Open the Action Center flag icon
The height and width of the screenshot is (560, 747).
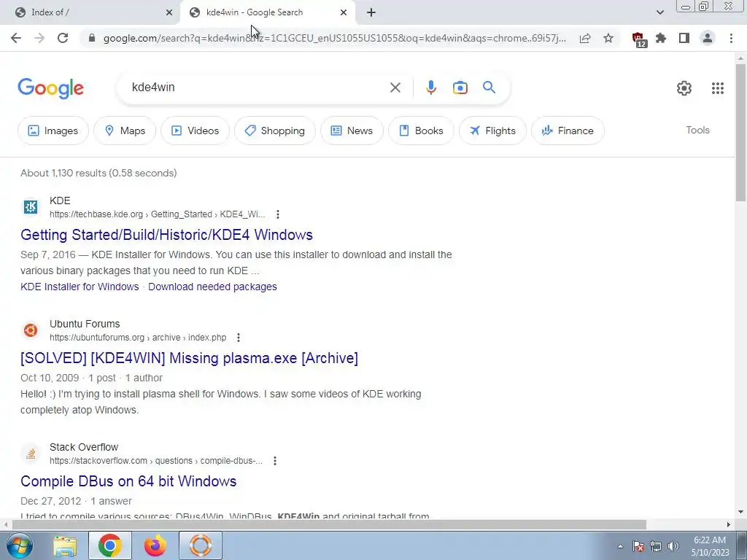[638, 546]
